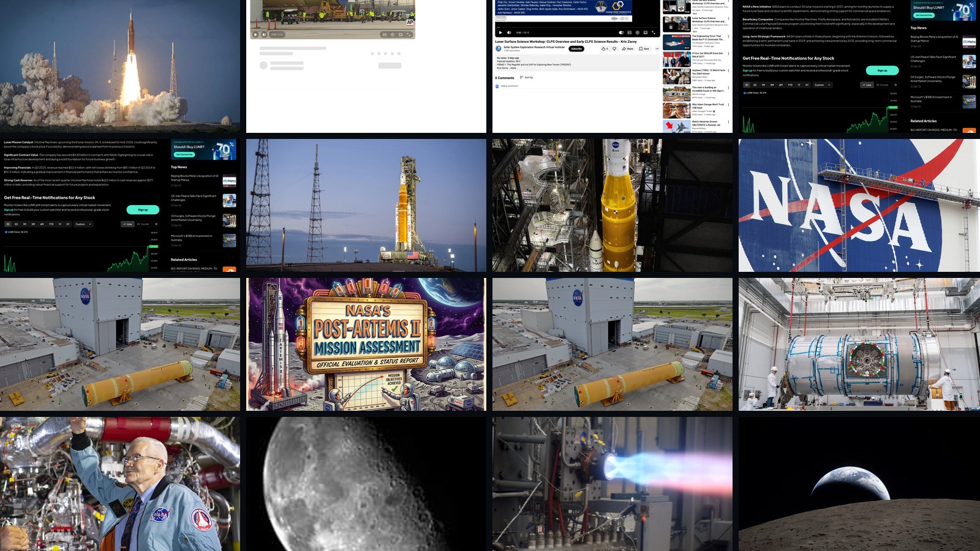Image resolution: width=980 pixels, height=551 pixels.
Task: Open 'Microsoft's $18B AI Investment' on Lunar Mission Catalyst page
Action: pyautogui.click(x=203, y=240)
